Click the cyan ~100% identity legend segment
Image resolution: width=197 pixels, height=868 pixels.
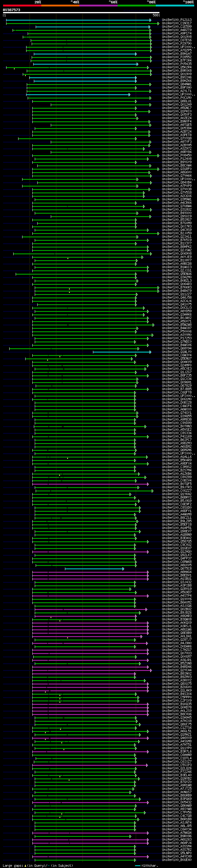click(x=175, y=6)
